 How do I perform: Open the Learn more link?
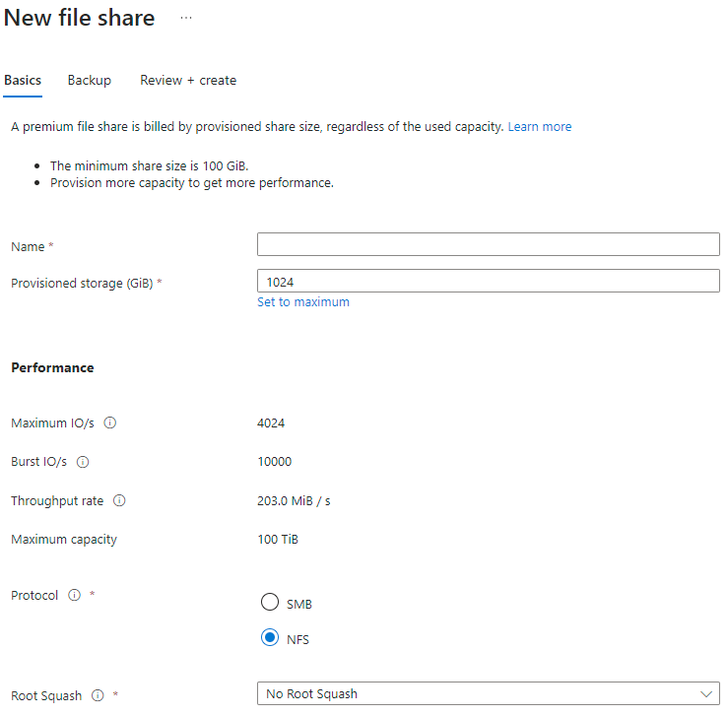pyautogui.click(x=540, y=126)
